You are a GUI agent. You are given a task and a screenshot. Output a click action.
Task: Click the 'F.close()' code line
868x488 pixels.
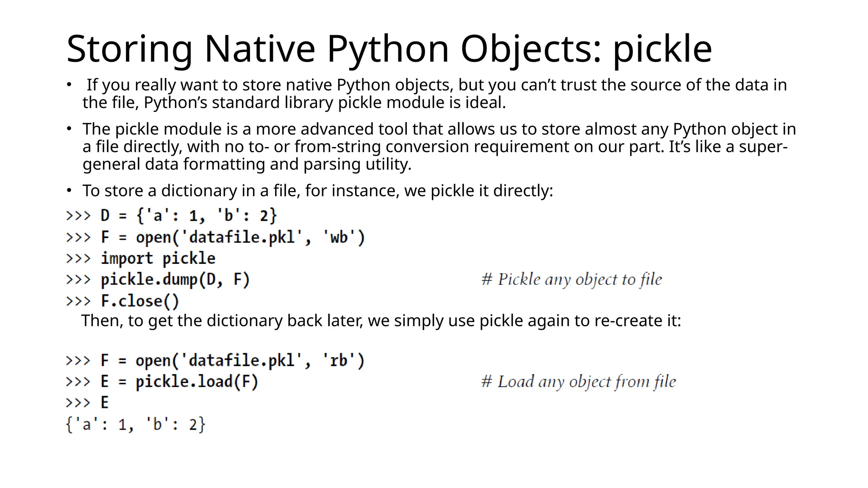(122, 301)
